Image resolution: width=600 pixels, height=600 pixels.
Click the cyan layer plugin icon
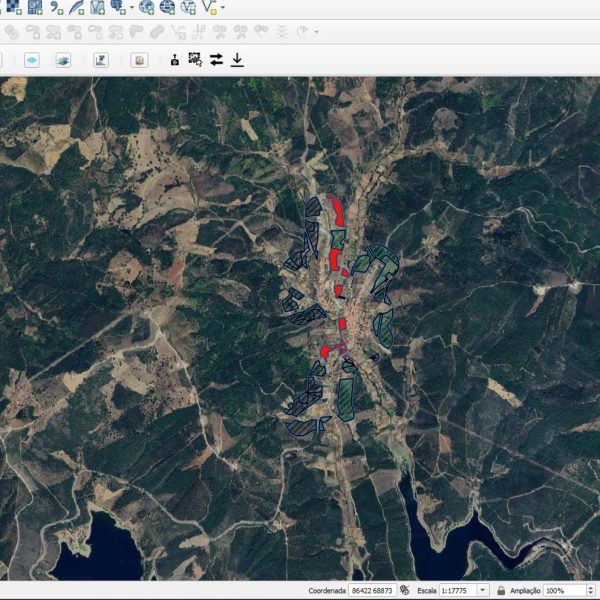[x=32, y=60]
